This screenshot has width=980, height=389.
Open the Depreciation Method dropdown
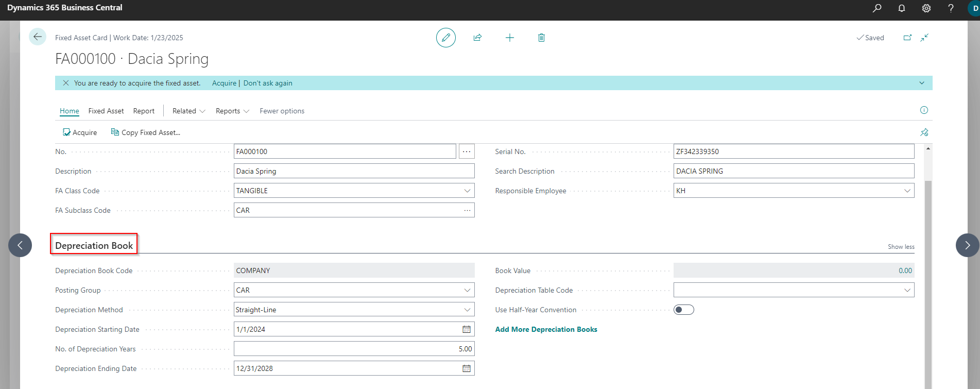[x=467, y=310]
